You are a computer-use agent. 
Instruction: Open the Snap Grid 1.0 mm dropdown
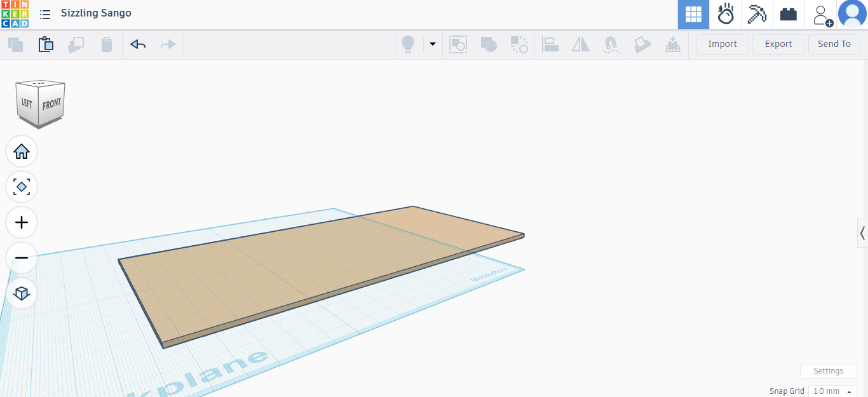pos(832,391)
